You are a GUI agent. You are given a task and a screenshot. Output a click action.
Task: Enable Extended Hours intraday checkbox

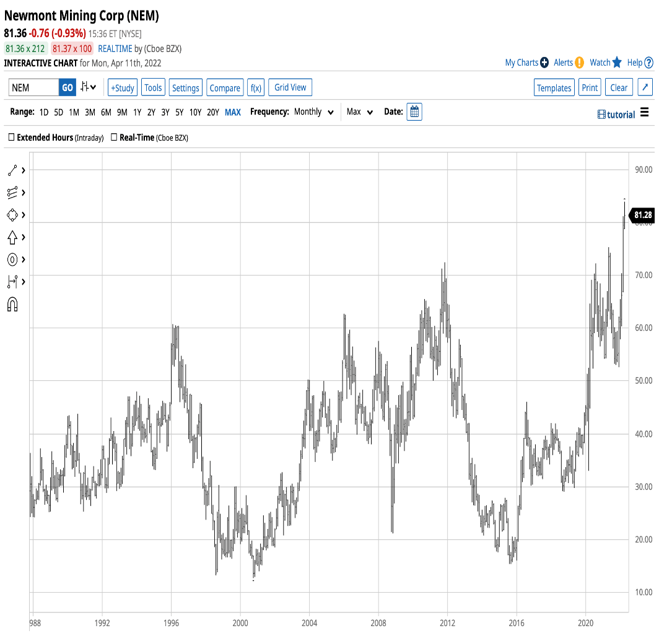click(x=12, y=137)
